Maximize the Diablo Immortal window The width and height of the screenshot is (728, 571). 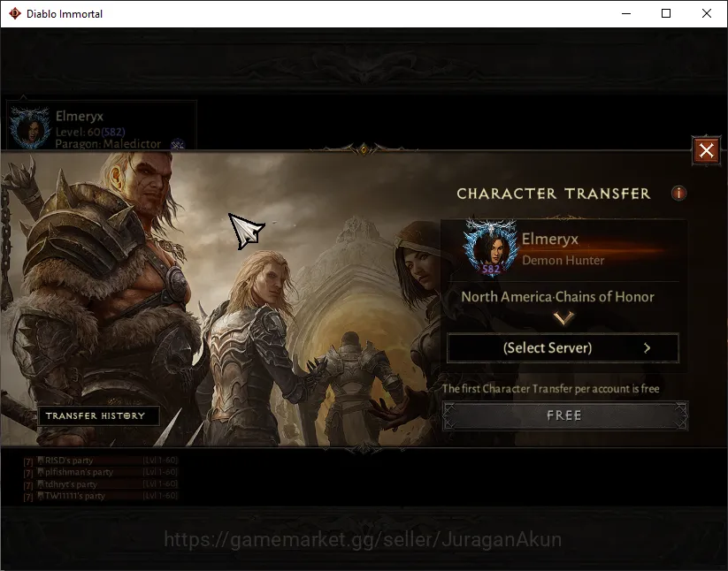[x=666, y=13]
